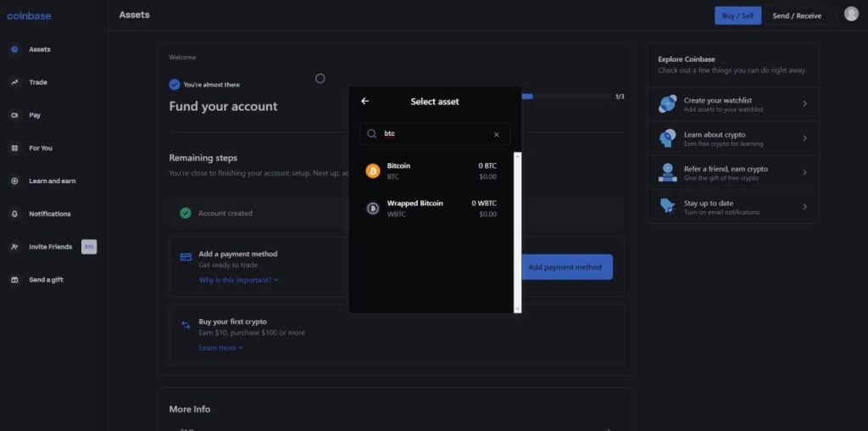Click the up arrow of asset scrollbar
The width and height of the screenshot is (868, 431).
(x=518, y=155)
